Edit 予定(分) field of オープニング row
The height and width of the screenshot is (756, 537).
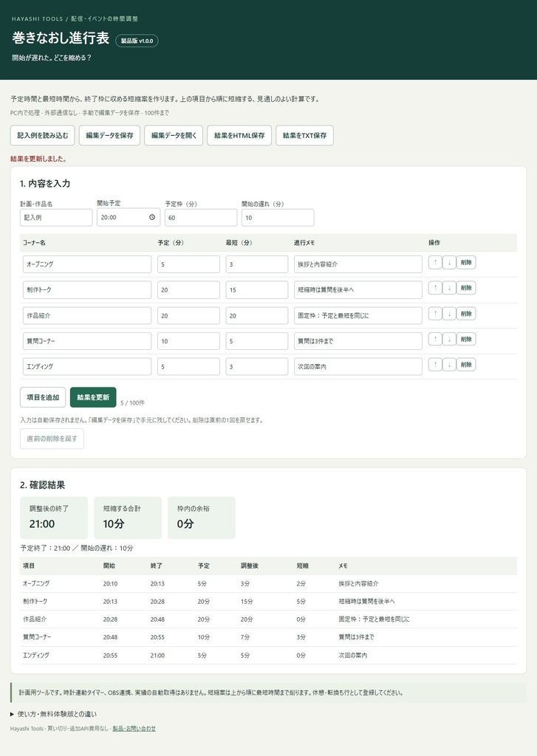point(188,264)
